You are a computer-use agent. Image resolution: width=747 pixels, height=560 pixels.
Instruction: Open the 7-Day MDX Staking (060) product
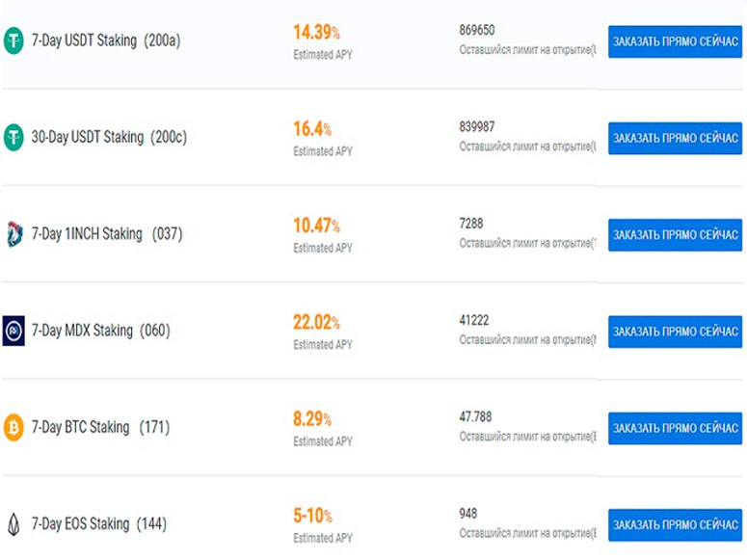click(100, 331)
